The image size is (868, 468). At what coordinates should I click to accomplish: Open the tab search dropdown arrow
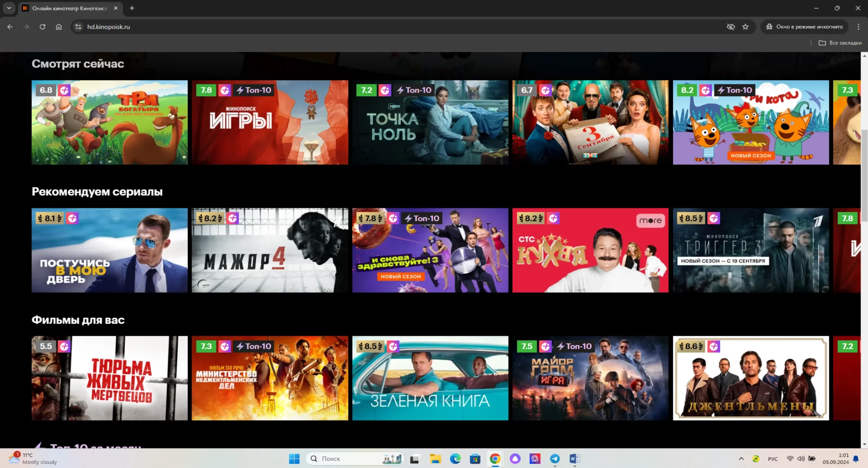(9, 8)
